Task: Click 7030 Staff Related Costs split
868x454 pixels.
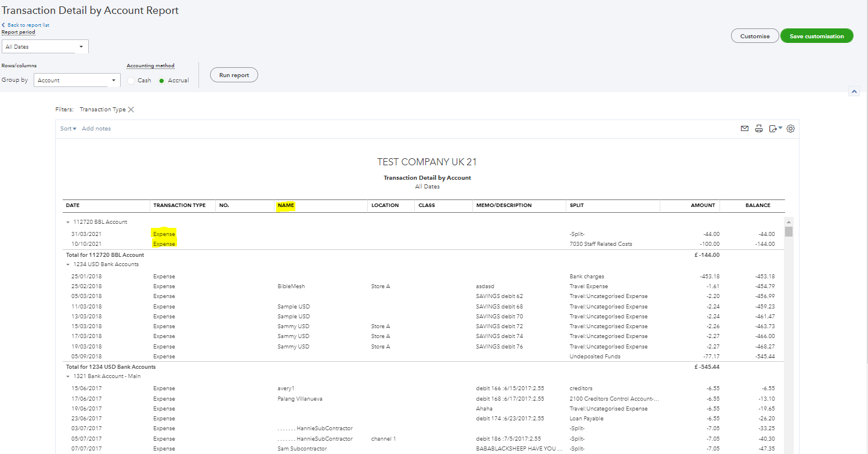Action: [601, 244]
